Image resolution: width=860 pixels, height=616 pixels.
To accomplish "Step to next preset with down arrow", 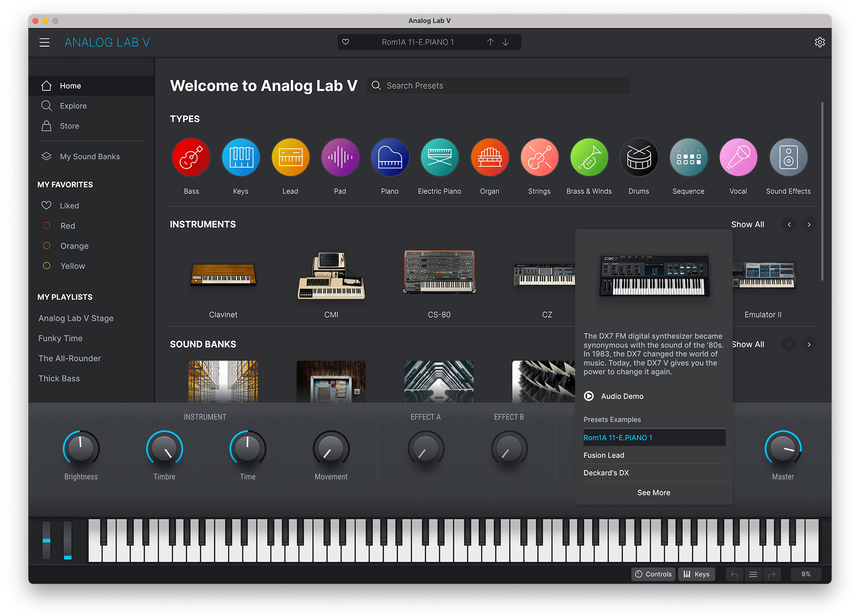I will 506,42.
